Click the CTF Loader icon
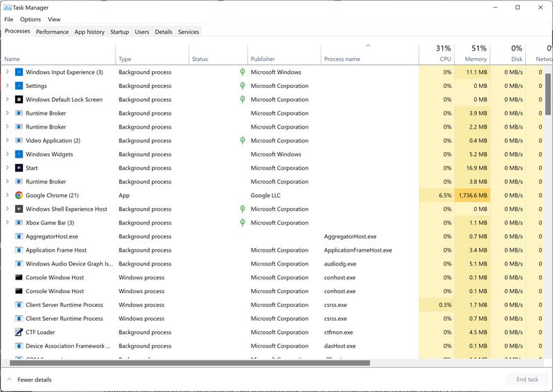 pyautogui.click(x=19, y=333)
